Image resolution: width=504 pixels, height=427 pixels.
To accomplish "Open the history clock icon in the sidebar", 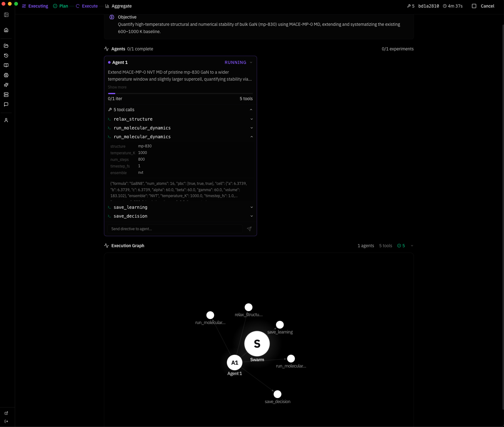I will coord(6,55).
